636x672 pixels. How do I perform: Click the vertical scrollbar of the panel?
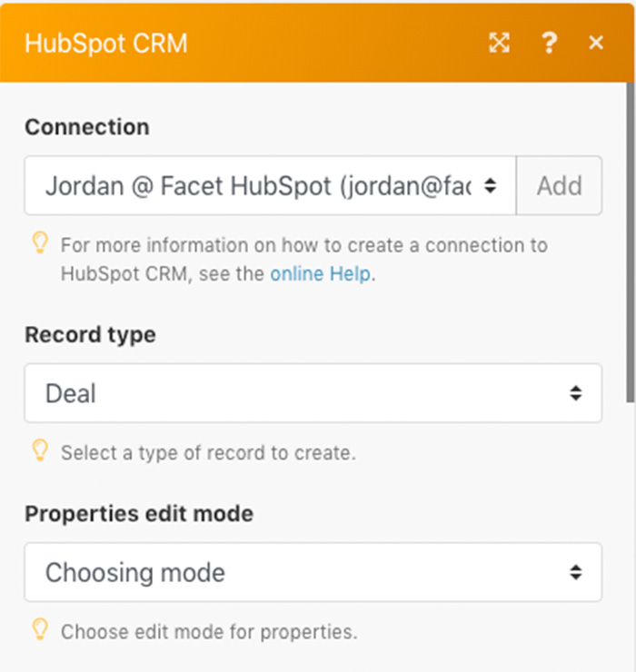pyautogui.click(x=630, y=242)
